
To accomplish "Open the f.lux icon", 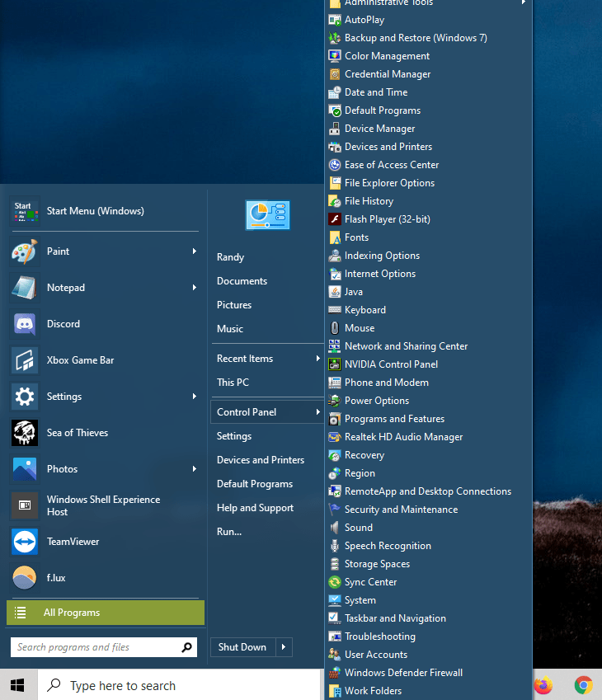I will pyautogui.click(x=25, y=578).
